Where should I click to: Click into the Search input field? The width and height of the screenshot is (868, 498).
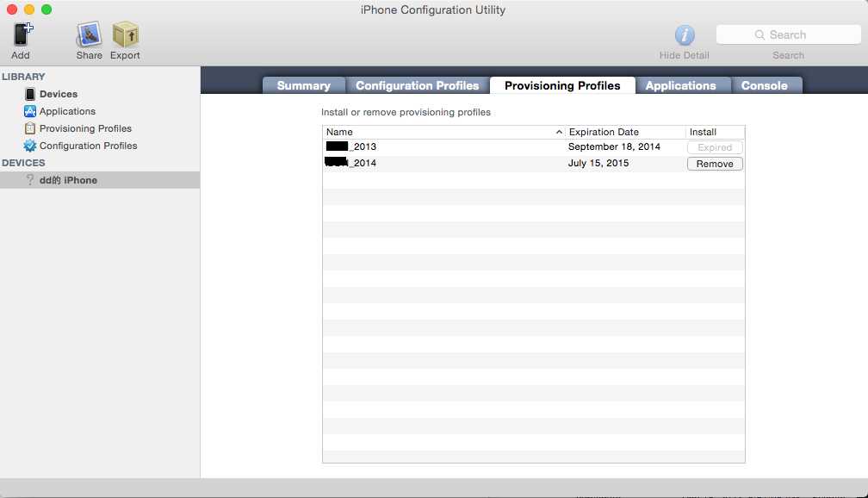[788, 35]
